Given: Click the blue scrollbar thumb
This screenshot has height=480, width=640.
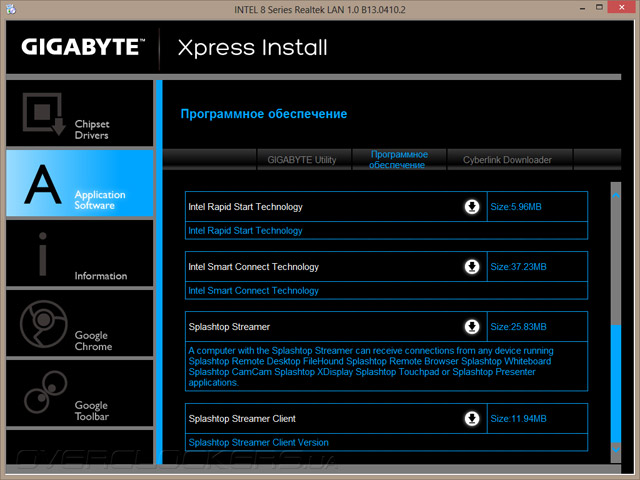Looking at the screenshot, I should pos(616,384).
